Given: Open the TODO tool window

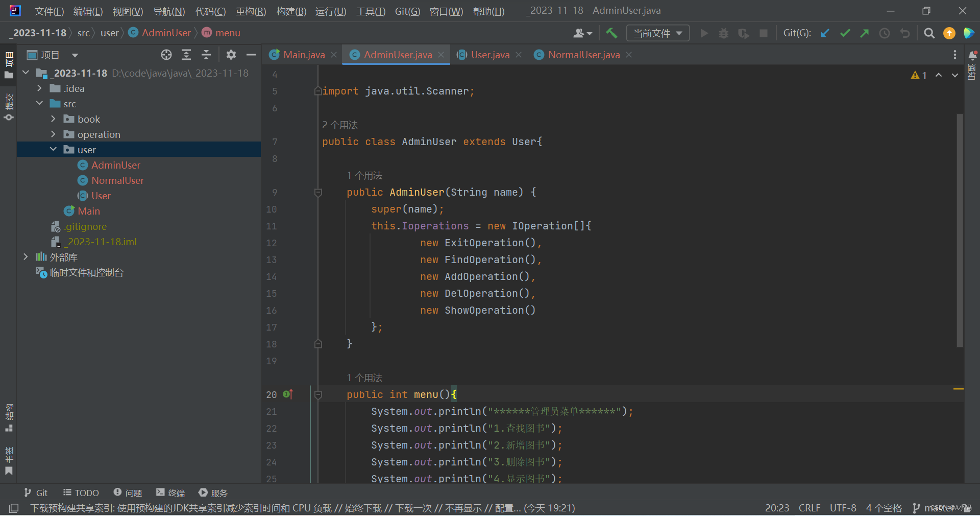Looking at the screenshot, I should [81, 492].
